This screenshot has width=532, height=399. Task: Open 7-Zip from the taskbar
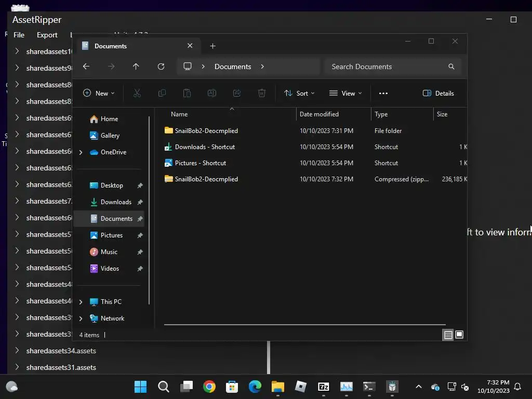click(323, 387)
